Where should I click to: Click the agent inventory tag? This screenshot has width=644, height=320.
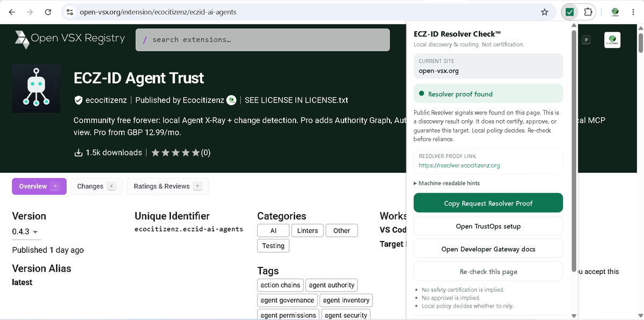(346, 300)
